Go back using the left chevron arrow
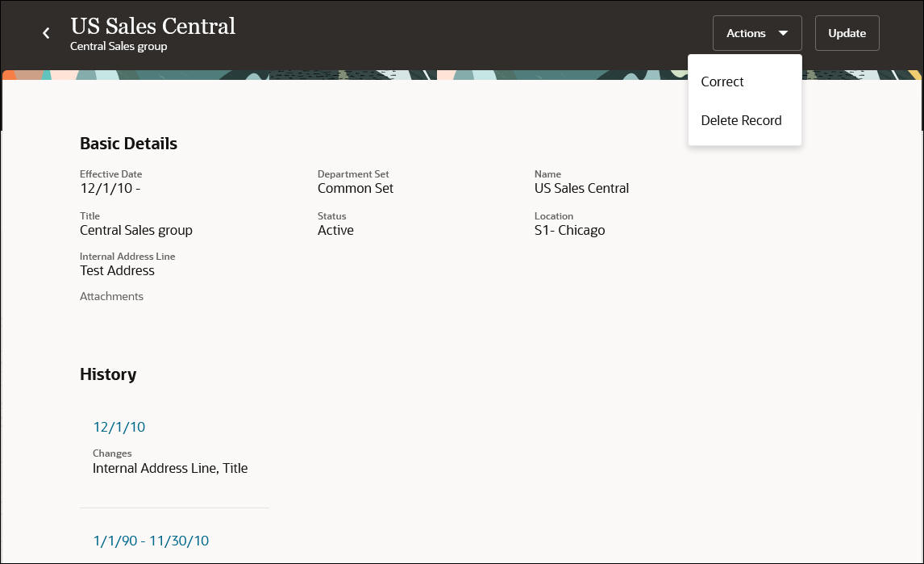This screenshot has width=924, height=564. (46, 33)
